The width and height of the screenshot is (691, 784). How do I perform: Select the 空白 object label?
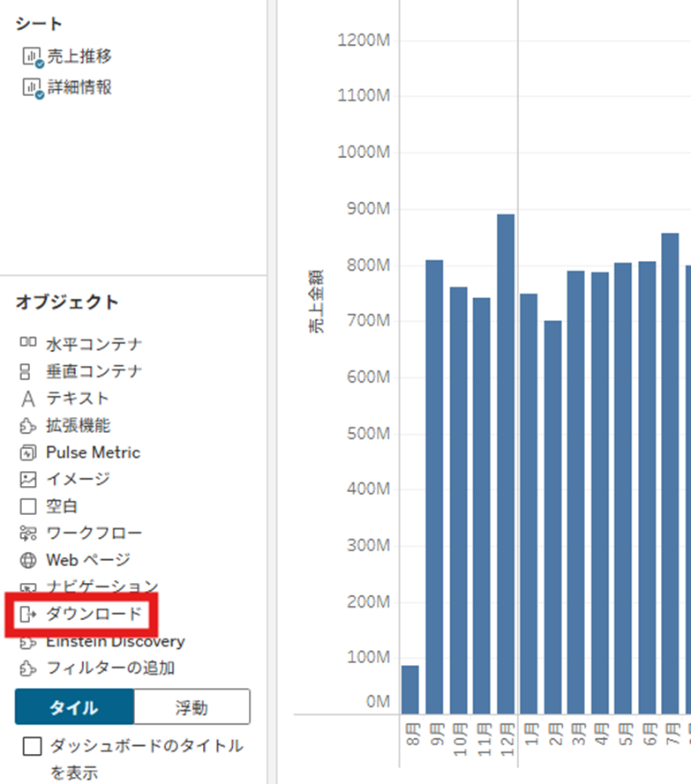tap(62, 506)
